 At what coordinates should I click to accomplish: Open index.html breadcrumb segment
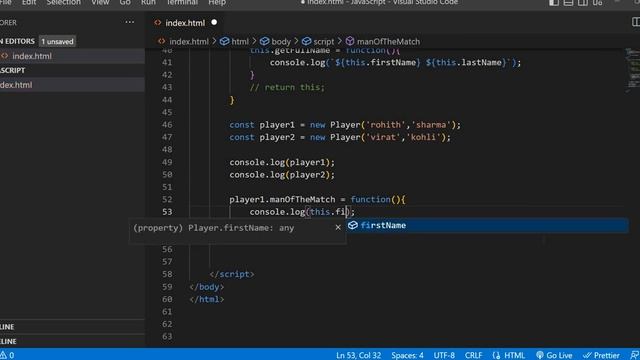tap(189, 41)
